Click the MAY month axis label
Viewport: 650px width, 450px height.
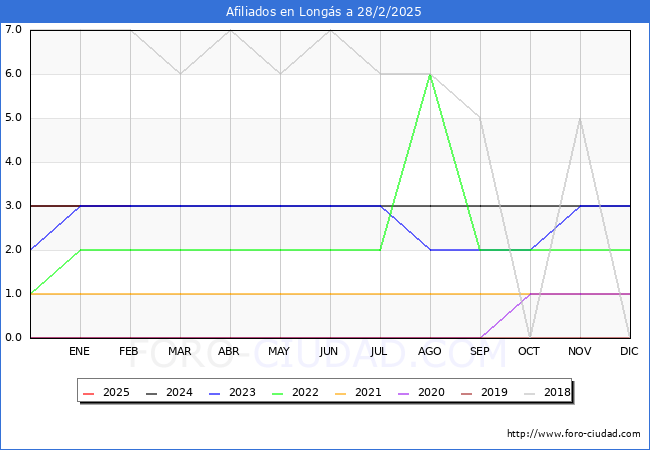279,351
